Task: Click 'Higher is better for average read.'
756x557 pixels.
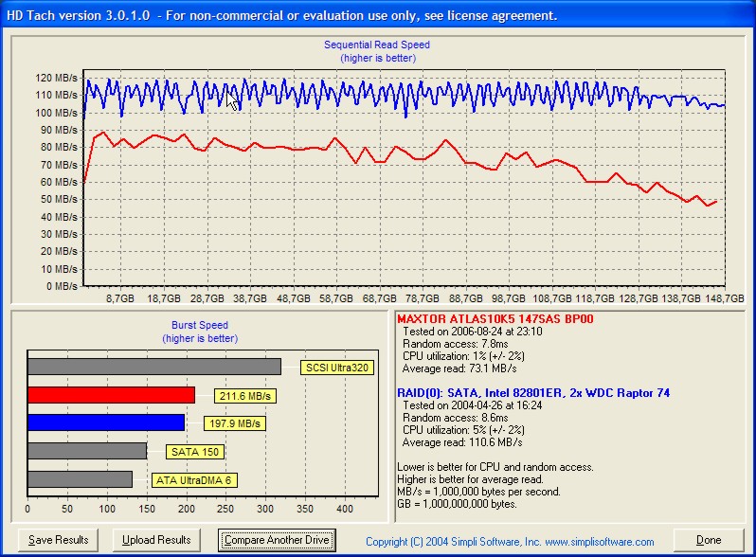Action: 470,479
